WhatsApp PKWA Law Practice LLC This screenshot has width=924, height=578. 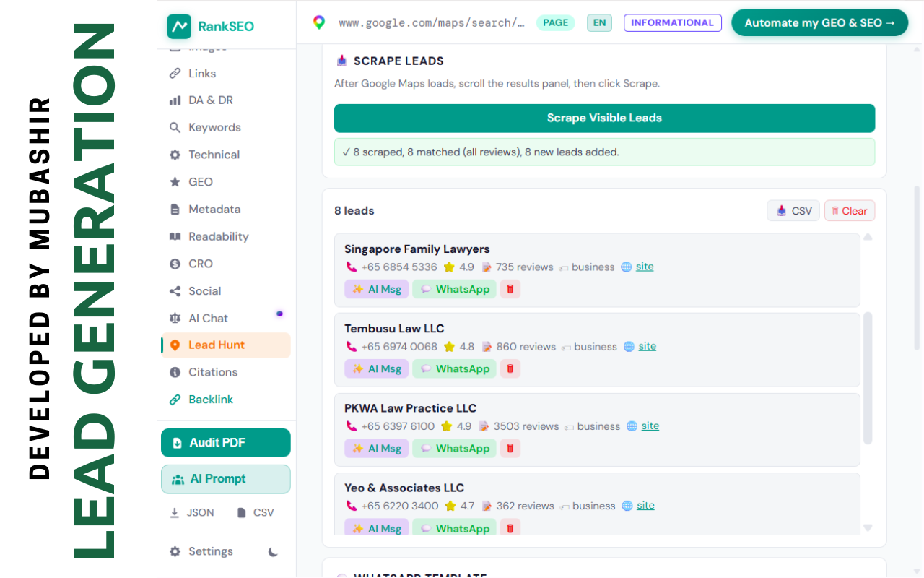coord(455,448)
